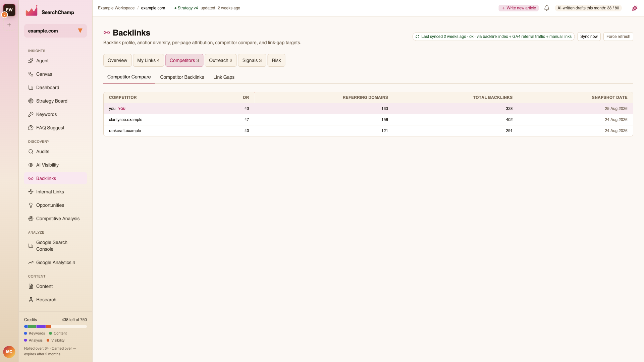The width and height of the screenshot is (644, 362).
Task: Open the EW workspace avatar
Action: point(9,10)
